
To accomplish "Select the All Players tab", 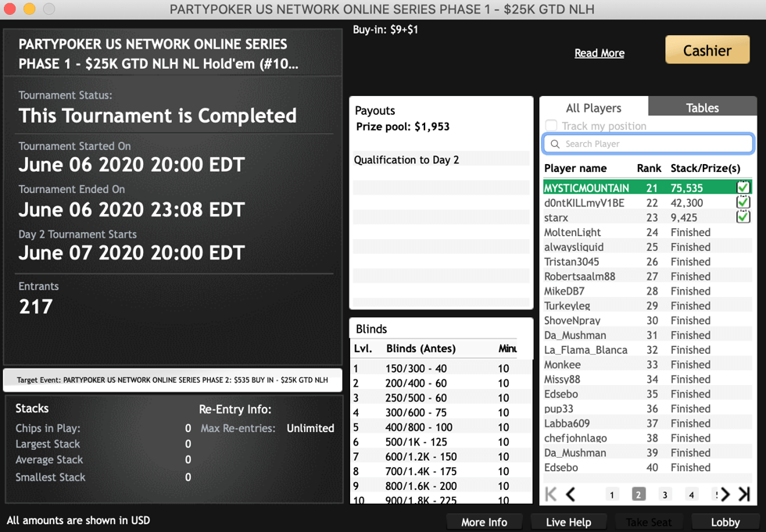I will click(593, 108).
